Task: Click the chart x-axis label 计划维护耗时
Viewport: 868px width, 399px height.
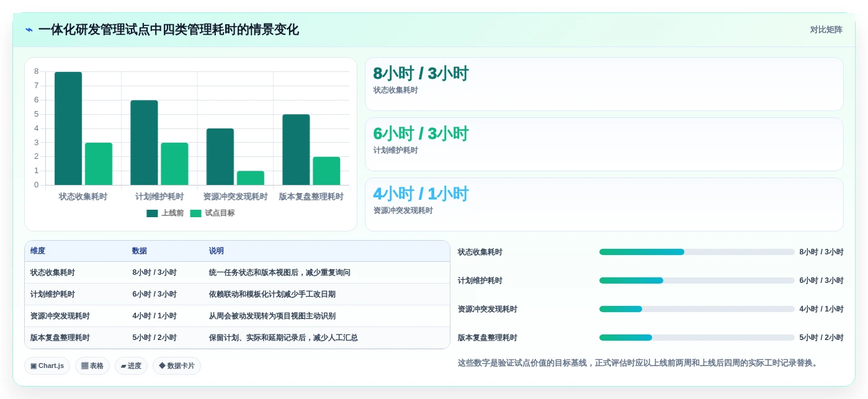Action: (159, 197)
